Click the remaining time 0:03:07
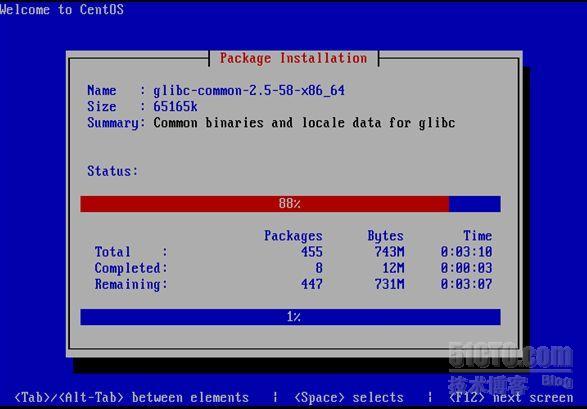 point(466,284)
